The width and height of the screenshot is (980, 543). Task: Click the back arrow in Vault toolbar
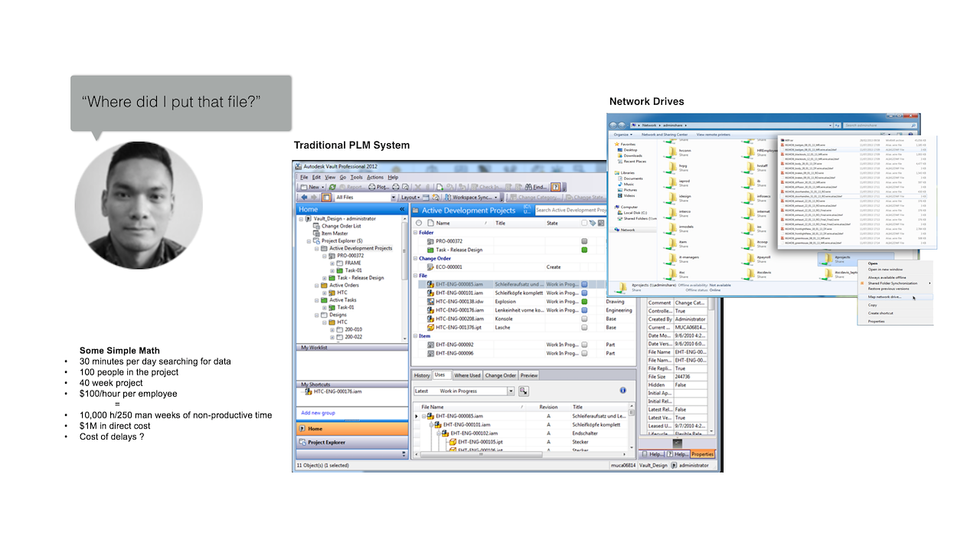coord(302,198)
